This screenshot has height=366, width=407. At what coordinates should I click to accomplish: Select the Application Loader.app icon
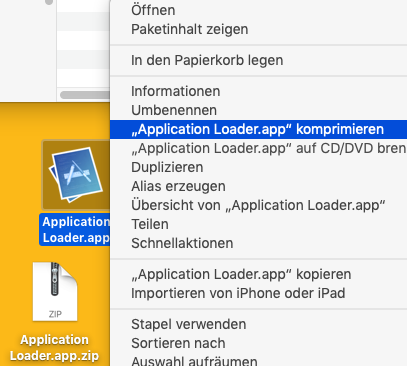coord(76,175)
